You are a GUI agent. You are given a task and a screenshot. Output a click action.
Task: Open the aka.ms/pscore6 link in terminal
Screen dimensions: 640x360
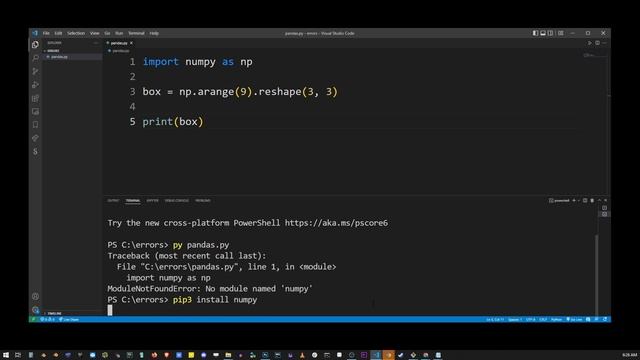pos(336,223)
